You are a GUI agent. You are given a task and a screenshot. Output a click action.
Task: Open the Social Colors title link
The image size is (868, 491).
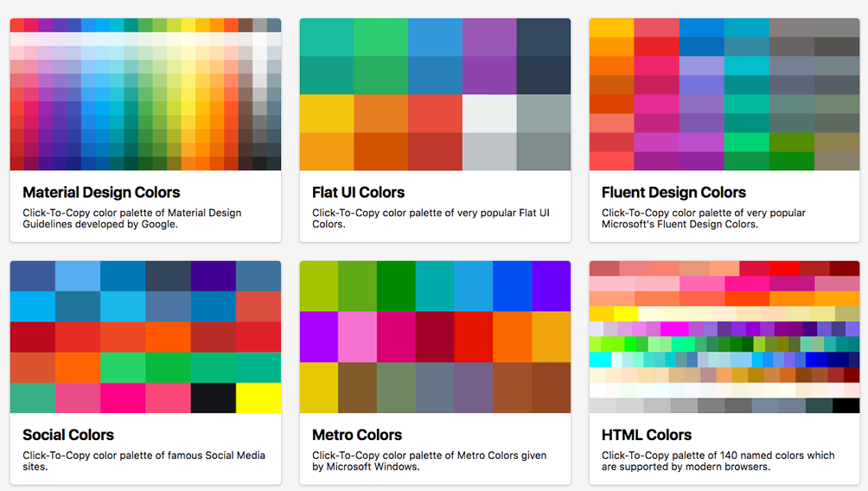pos(68,435)
